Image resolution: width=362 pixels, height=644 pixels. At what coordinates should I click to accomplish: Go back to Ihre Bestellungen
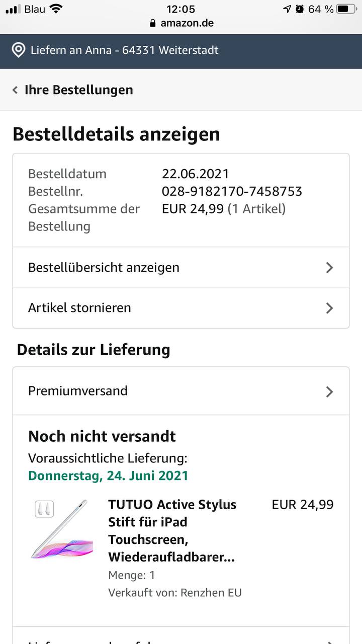pos(79,90)
